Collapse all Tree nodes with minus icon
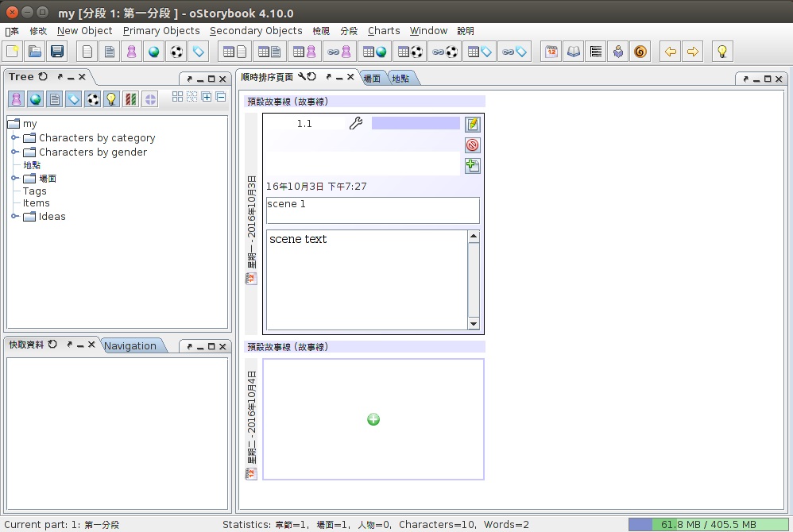This screenshot has width=793, height=532. tap(221, 97)
